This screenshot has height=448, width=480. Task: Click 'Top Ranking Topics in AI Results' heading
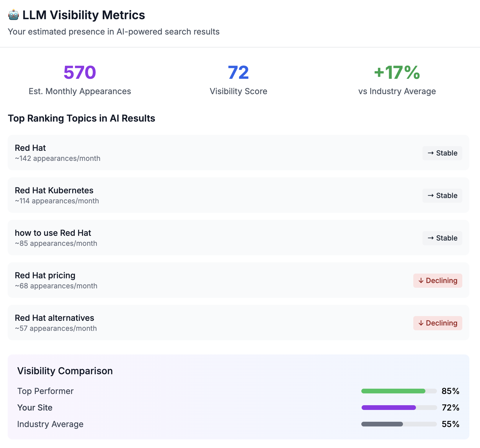click(x=81, y=118)
